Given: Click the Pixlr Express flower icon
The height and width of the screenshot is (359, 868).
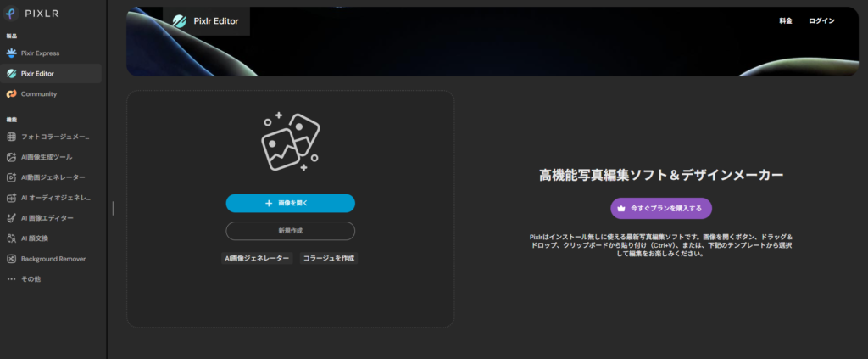Looking at the screenshot, I should (11, 53).
